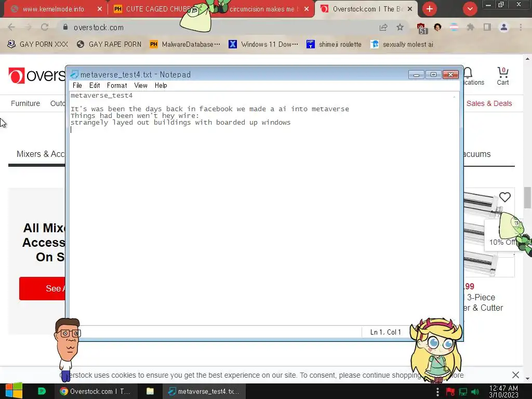
Task: Go back using the browser back arrow
Action: pos(11,28)
